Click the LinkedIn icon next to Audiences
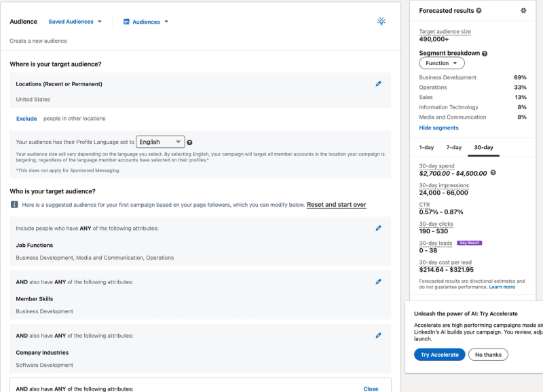 [126, 22]
